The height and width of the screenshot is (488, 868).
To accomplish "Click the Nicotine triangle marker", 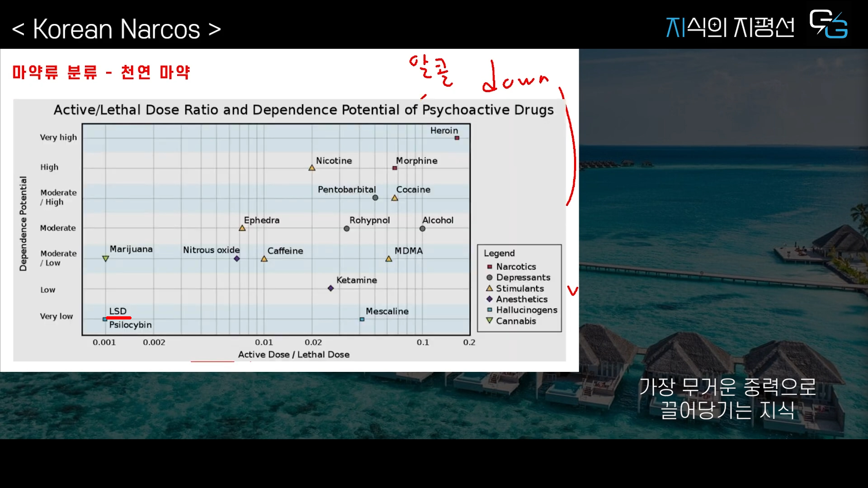I will pos(312,168).
